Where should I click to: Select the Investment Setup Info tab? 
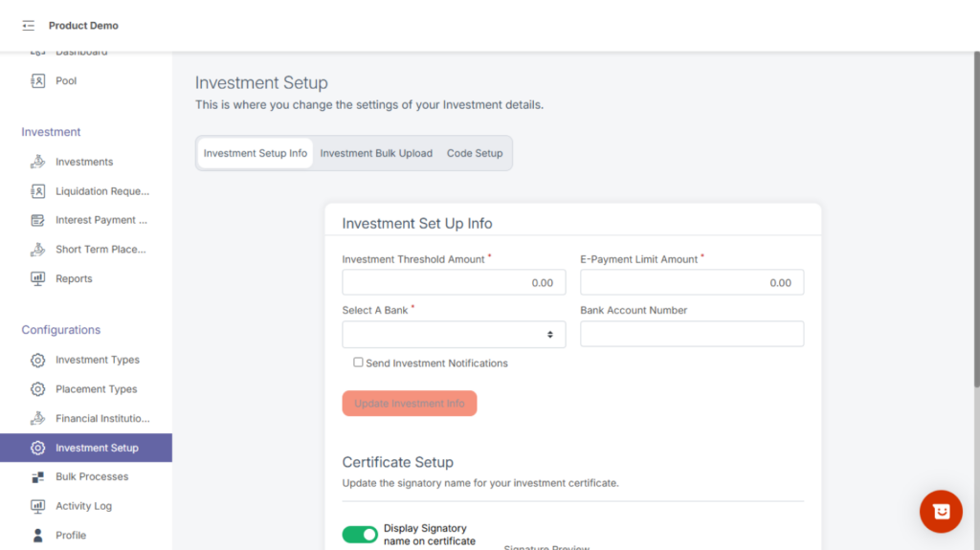pos(256,153)
